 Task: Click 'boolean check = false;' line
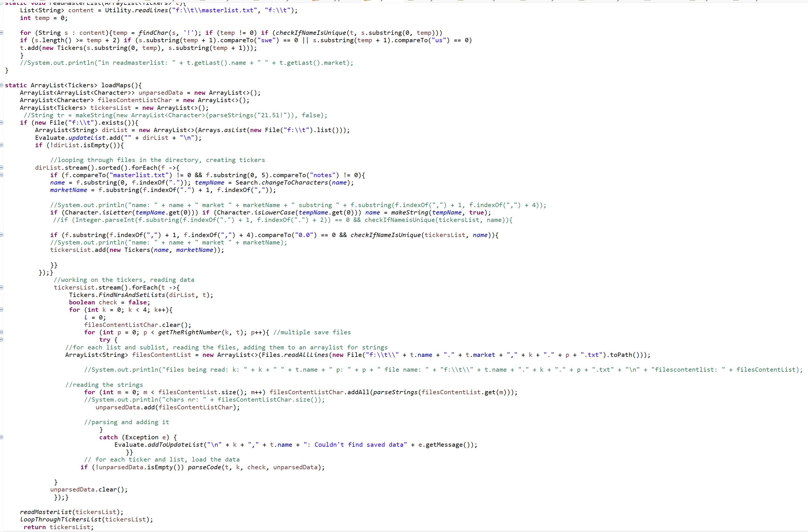tap(109, 302)
